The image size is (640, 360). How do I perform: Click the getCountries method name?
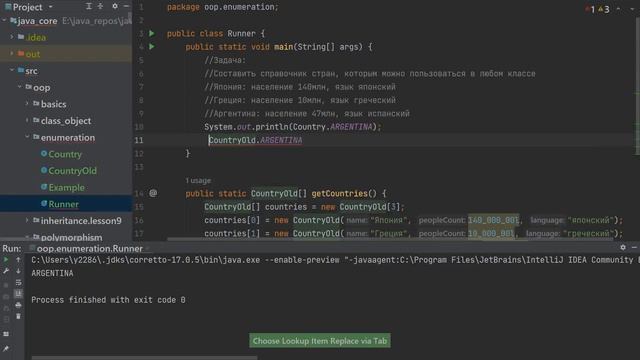point(340,193)
